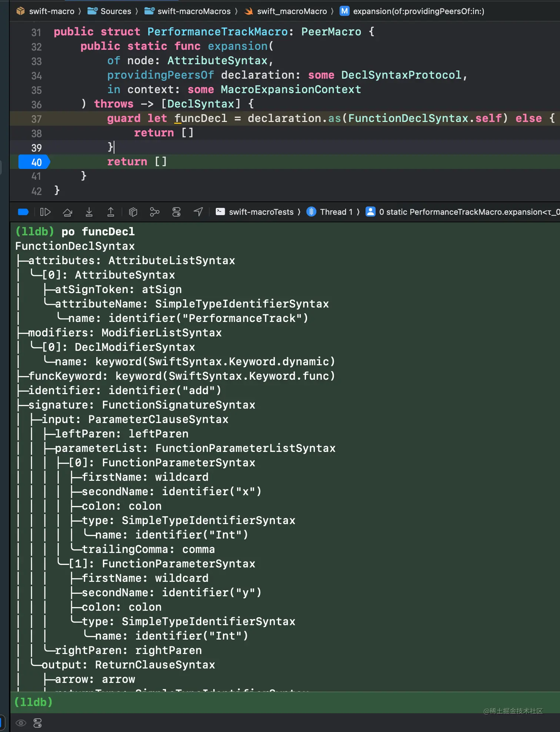
Task: Open the Simulate Location menu
Action: pyautogui.click(x=198, y=212)
